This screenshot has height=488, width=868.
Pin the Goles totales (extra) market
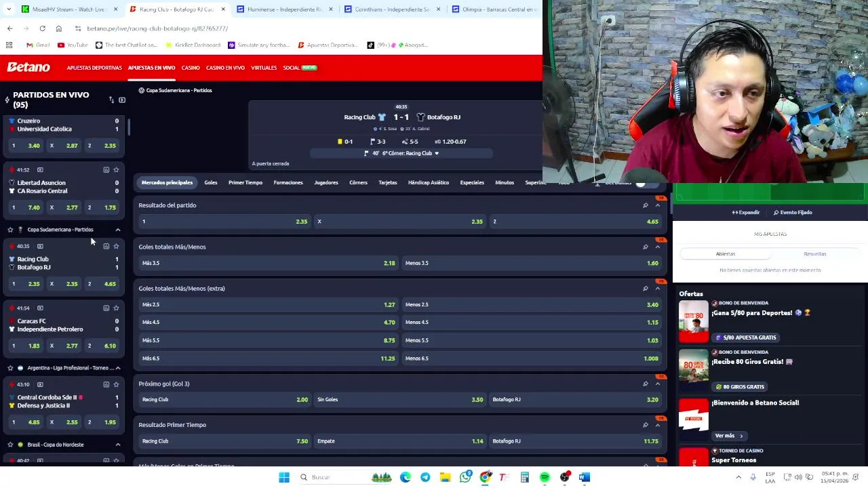tap(645, 289)
